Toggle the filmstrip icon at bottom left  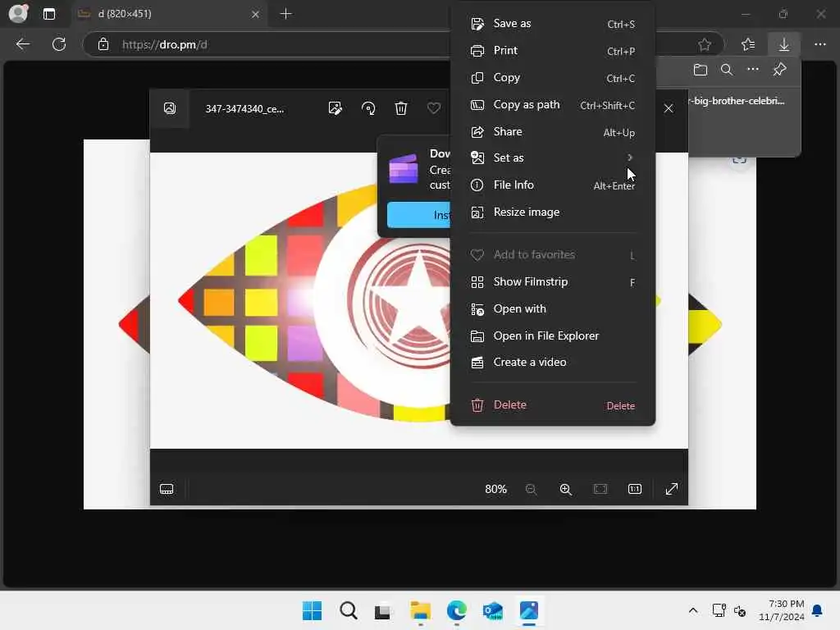point(167,489)
